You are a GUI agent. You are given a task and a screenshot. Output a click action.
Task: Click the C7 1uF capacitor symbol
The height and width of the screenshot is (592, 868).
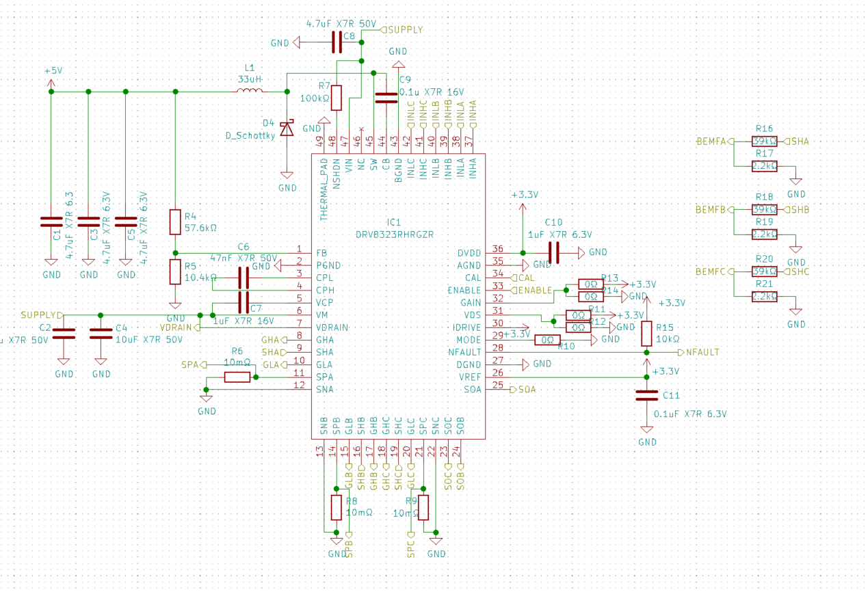(243, 302)
